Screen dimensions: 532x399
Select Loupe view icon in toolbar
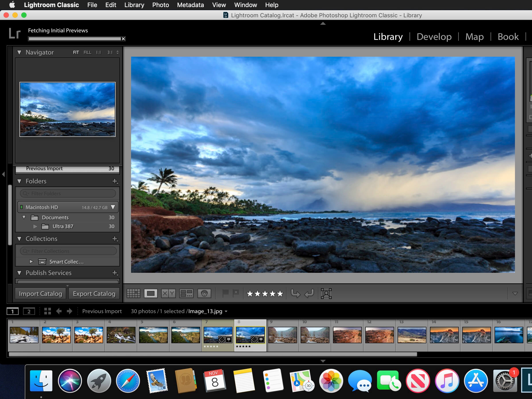(x=151, y=293)
